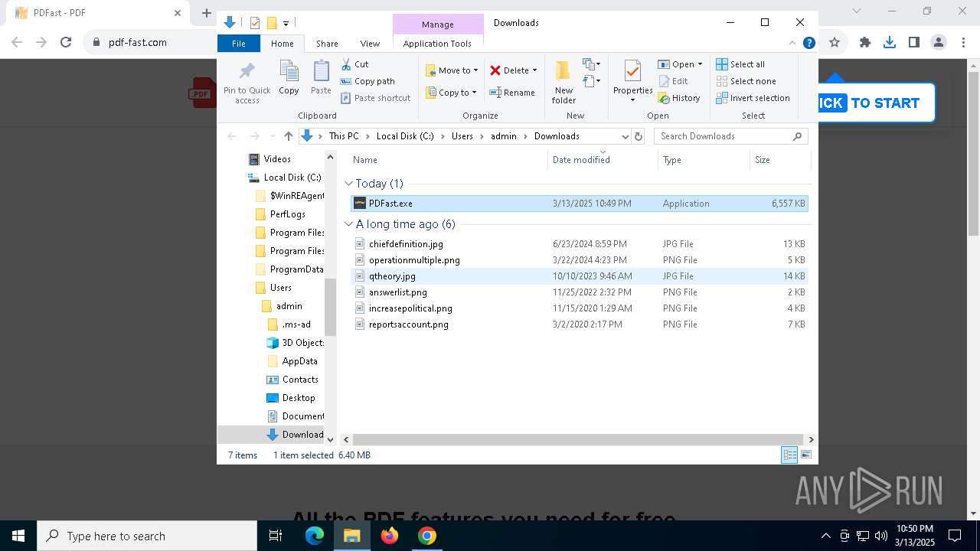Click the PDFast.exe file icon
Viewport: 980px width, 551px height.
[x=360, y=204]
